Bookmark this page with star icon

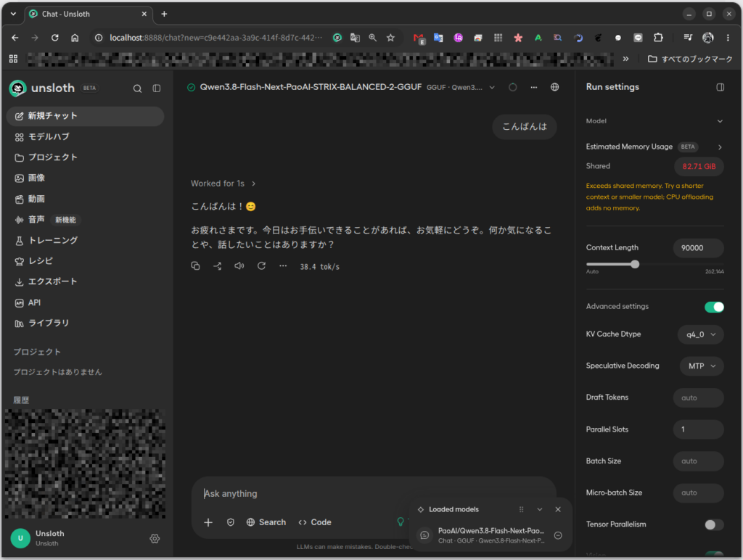tap(390, 38)
